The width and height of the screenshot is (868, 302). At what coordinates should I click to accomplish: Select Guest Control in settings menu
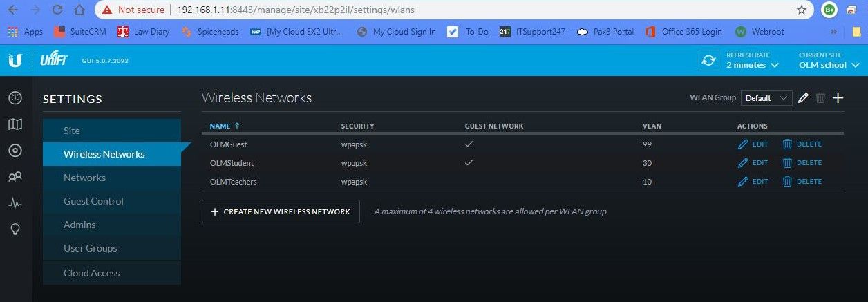click(x=93, y=201)
